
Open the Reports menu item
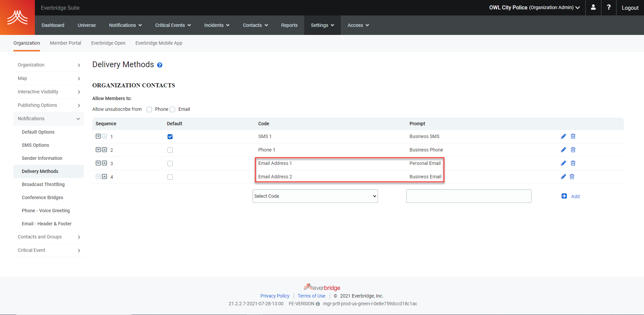point(289,25)
